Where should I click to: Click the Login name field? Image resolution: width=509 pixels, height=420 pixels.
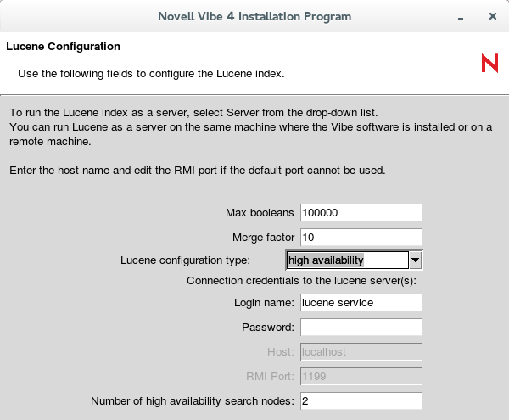(x=361, y=302)
